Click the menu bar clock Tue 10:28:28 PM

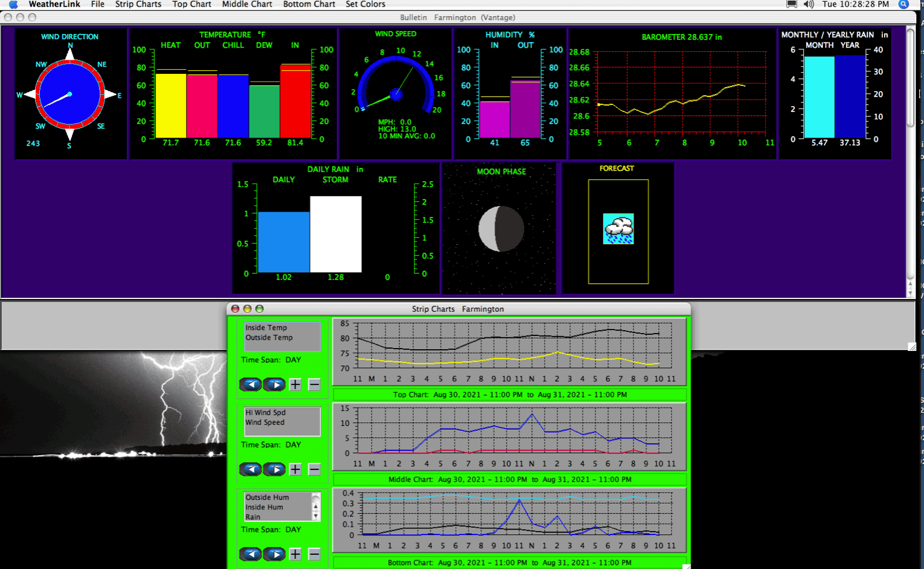pos(856,4)
